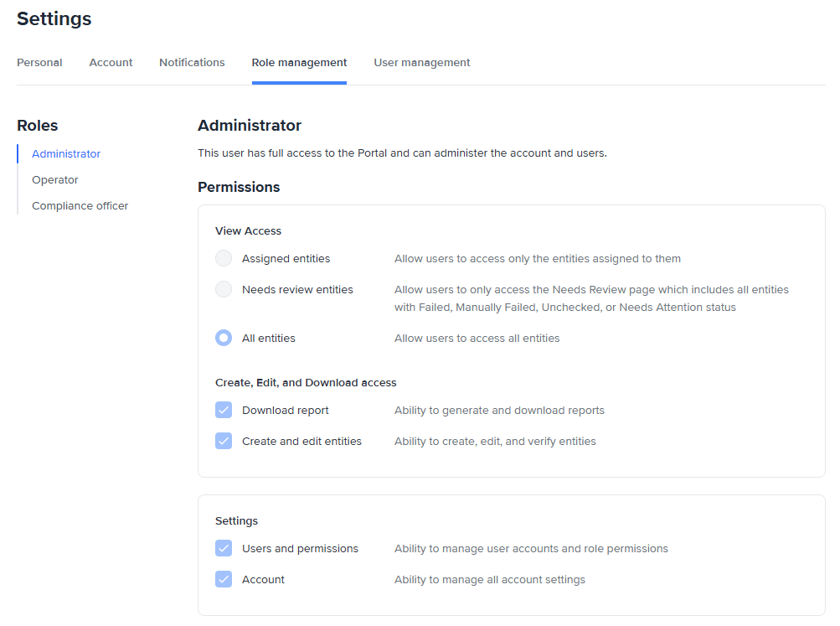
Task: Click the Administrator role heading above the description
Action: (x=250, y=126)
